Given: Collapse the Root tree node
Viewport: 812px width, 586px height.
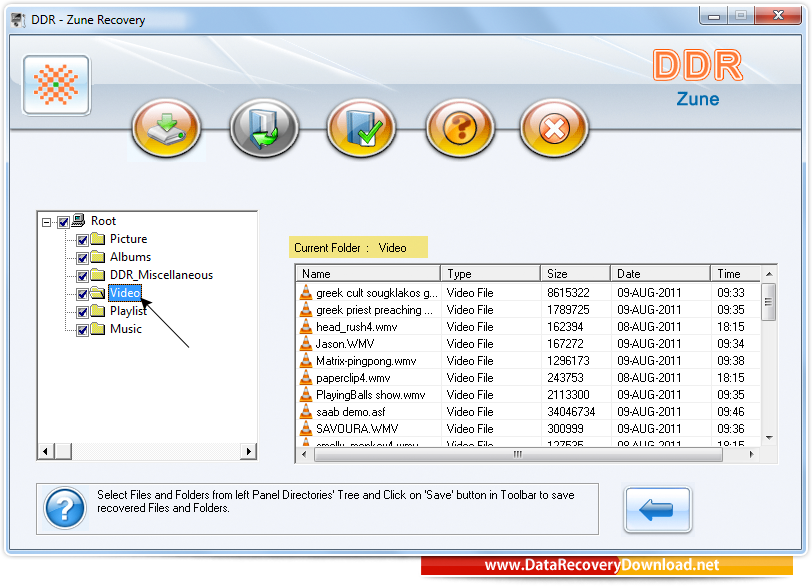Looking at the screenshot, I should point(47,222).
